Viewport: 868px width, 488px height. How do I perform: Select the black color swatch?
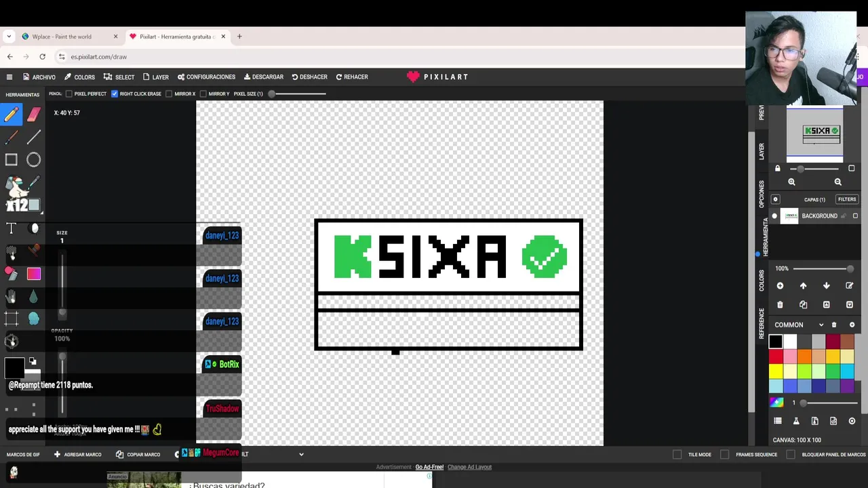coord(776,342)
